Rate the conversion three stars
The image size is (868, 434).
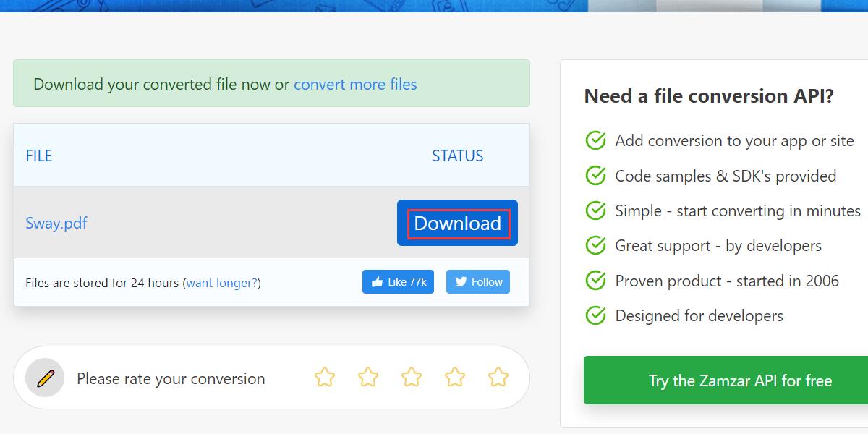point(412,377)
